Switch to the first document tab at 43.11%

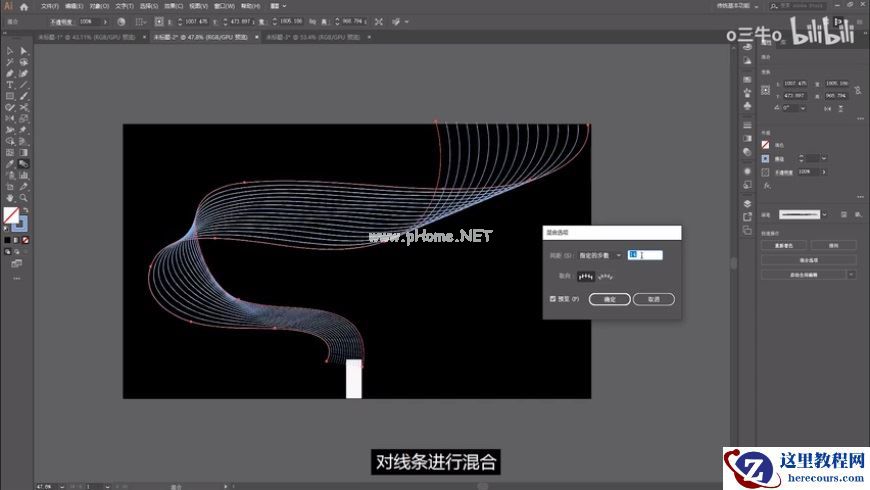pyautogui.click(x=87, y=37)
